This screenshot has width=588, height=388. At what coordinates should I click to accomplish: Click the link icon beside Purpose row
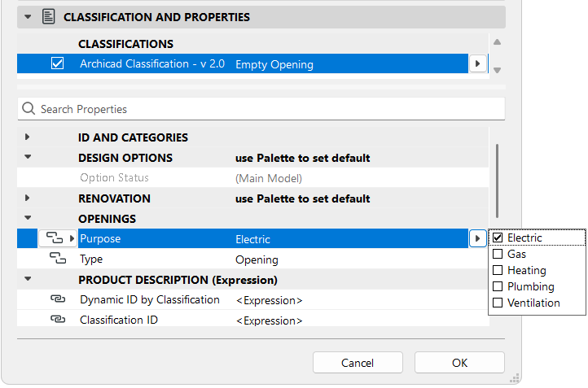click(55, 238)
